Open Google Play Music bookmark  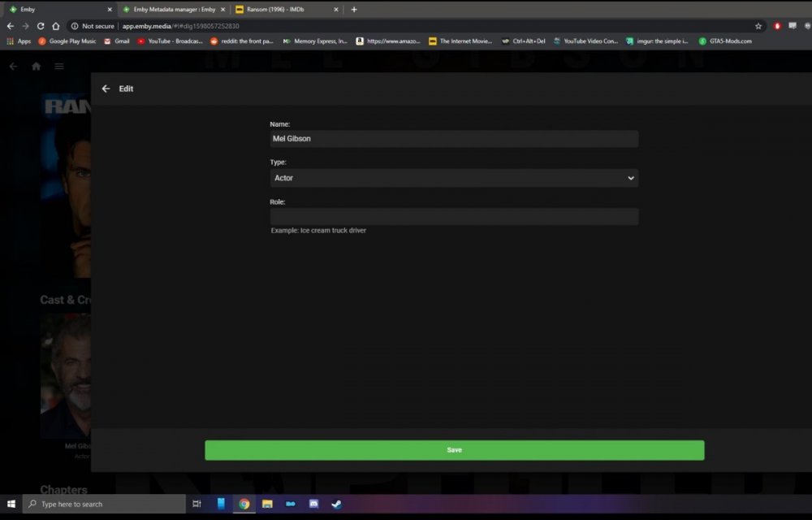[x=67, y=41]
